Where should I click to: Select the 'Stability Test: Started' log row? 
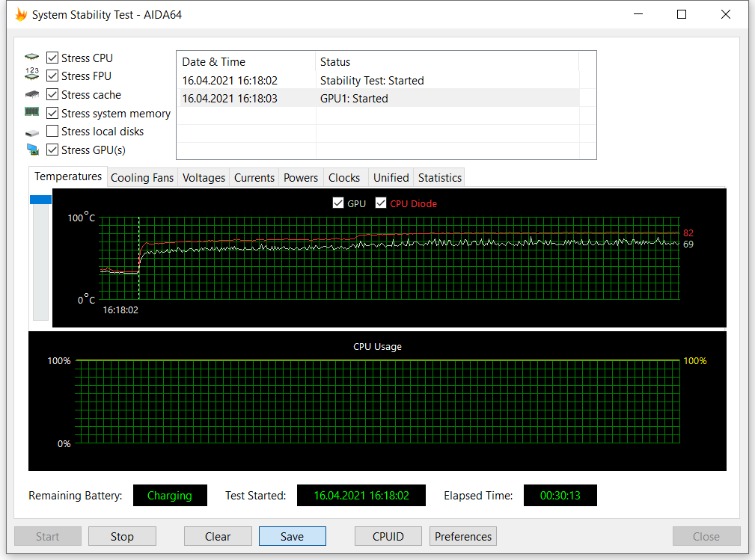coord(378,80)
